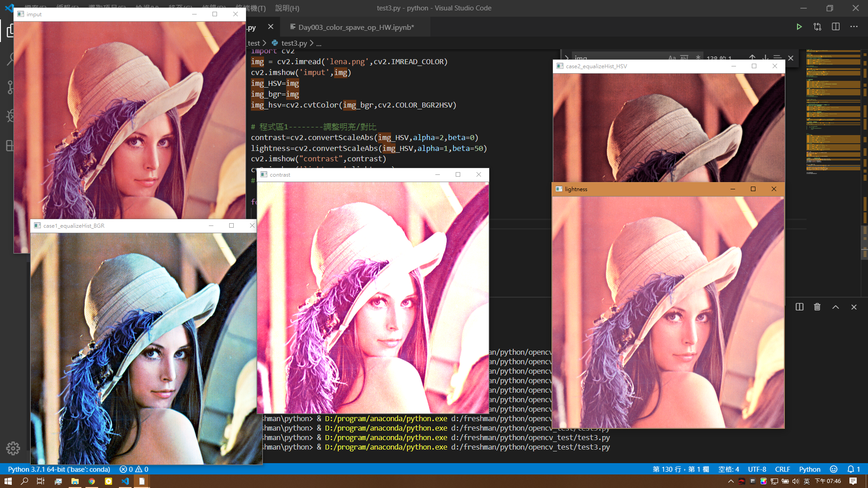The image size is (868, 488).
Task: Open File Explorer from the taskbar
Action: (75, 481)
